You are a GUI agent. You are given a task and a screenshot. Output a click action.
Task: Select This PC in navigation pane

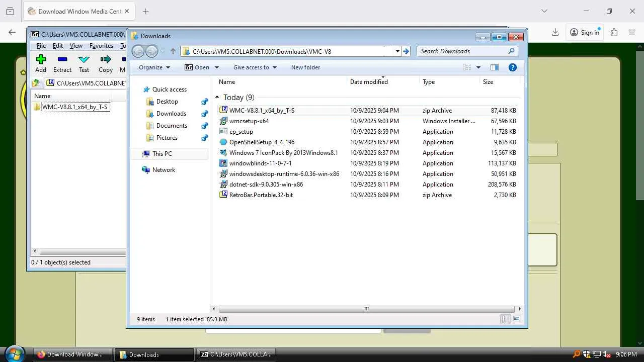162,154
